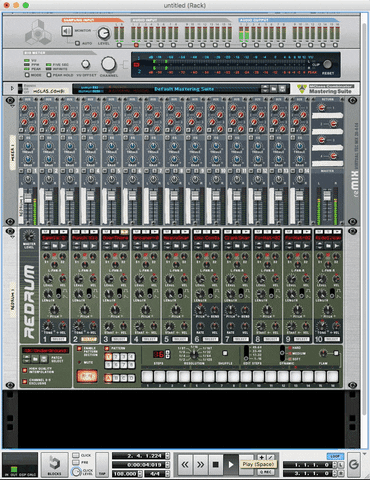Viewport: 370px width, 480px height.
Task: Toggle the sampling input Auto checkbox
Action: tap(77, 43)
